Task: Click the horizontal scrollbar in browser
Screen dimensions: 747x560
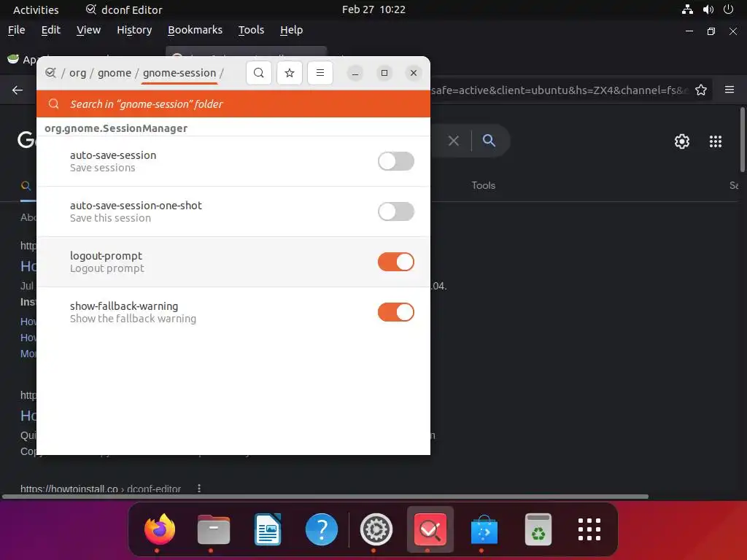Action: coord(325,497)
